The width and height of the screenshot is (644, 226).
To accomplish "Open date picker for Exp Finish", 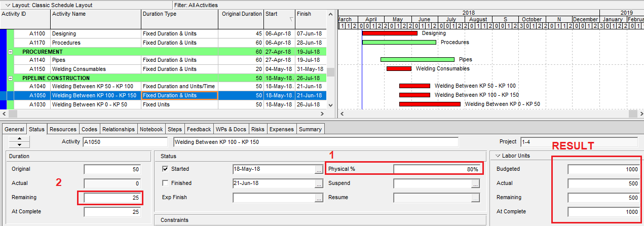I will (x=318, y=198).
